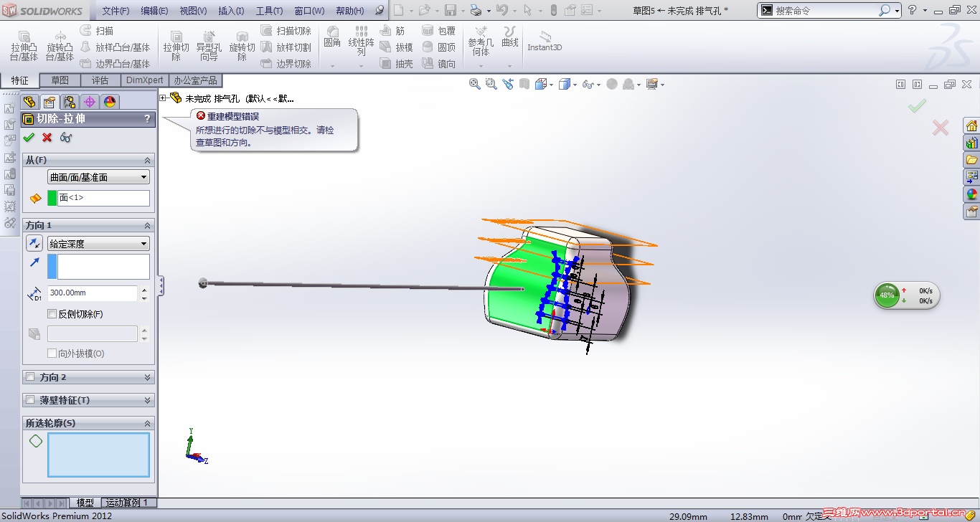
Task: Switch to the DimXpert tab
Action: 144,80
